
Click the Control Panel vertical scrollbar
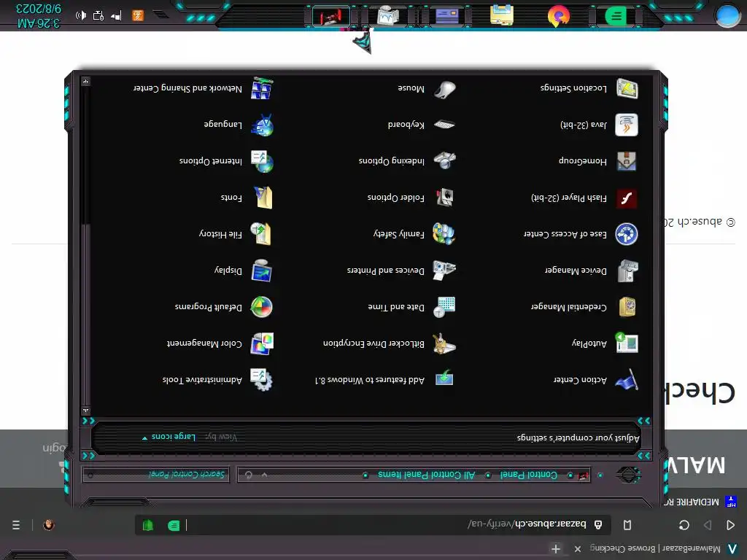pyautogui.click(x=86, y=245)
